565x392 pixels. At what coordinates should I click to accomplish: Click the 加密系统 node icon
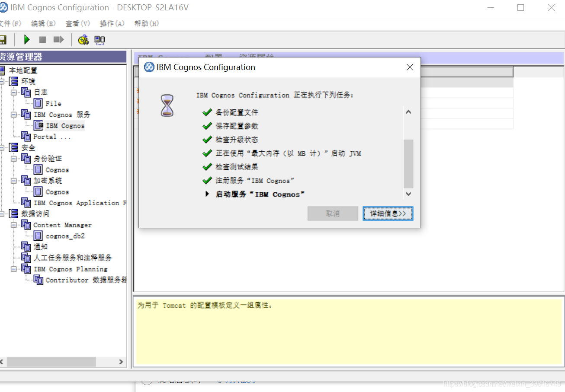click(x=26, y=181)
